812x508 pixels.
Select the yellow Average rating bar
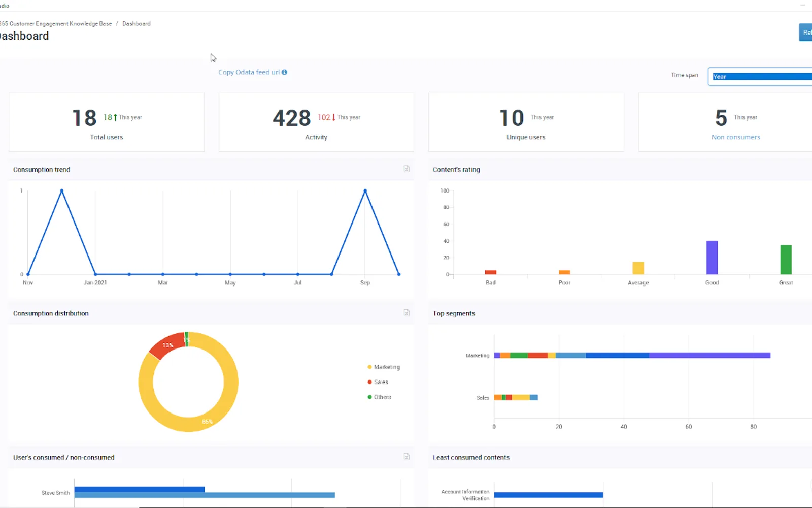point(638,268)
